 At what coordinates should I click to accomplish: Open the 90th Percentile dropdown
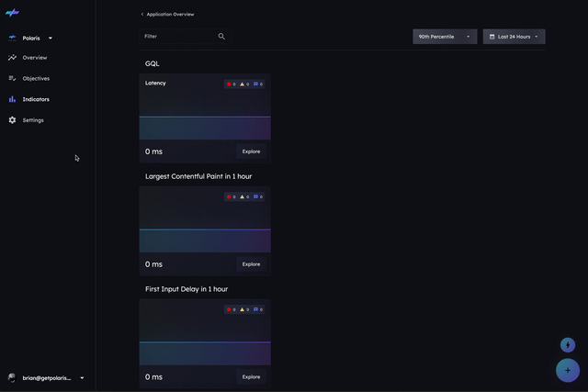pos(445,37)
